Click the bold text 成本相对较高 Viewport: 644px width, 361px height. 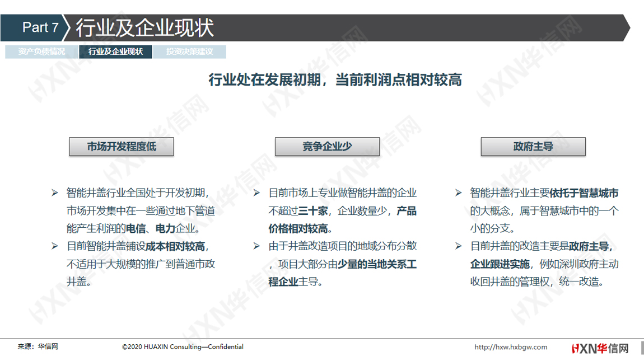175,246
